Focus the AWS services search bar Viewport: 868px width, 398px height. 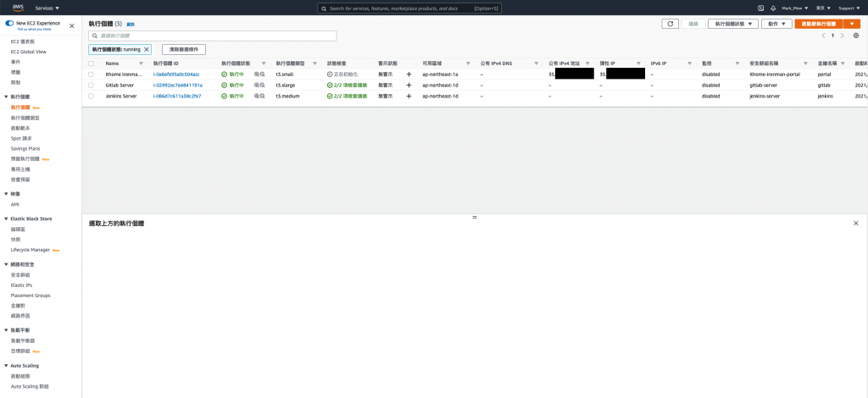point(409,8)
